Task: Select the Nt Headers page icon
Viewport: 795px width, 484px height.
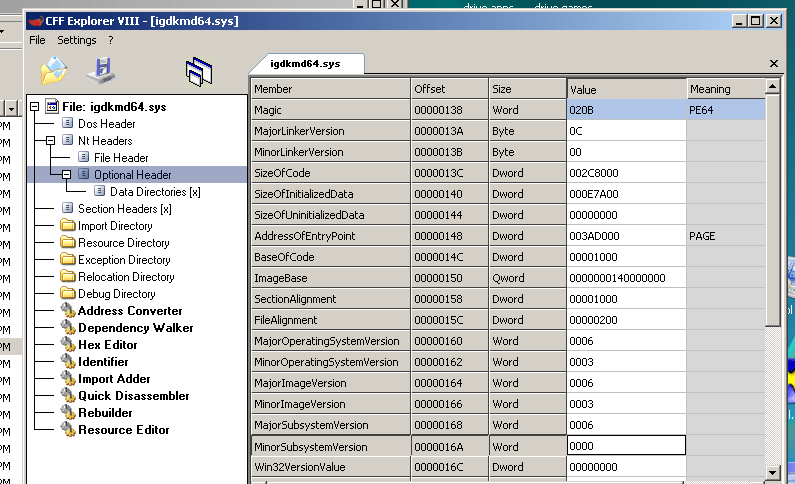Action: 67,140
